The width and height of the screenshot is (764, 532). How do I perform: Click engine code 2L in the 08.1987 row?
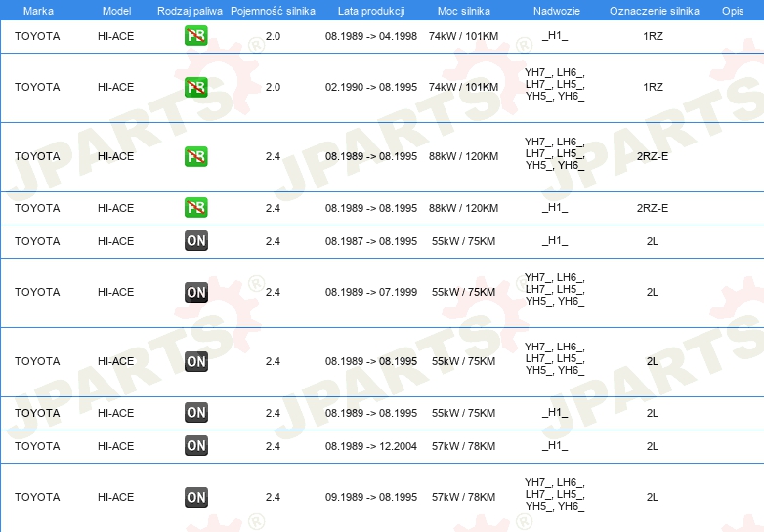(x=653, y=241)
